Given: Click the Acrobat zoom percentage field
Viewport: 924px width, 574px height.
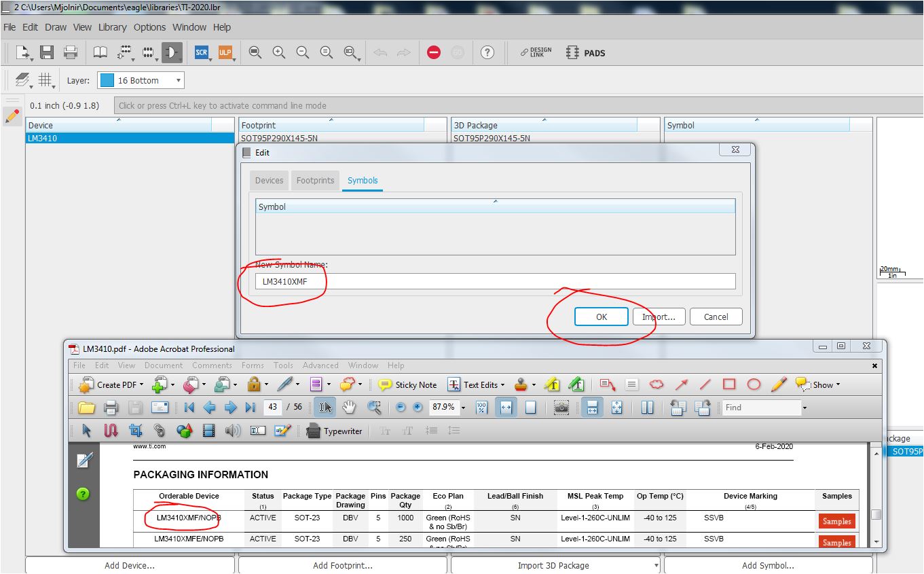Looking at the screenshot, I should [443, 408].
